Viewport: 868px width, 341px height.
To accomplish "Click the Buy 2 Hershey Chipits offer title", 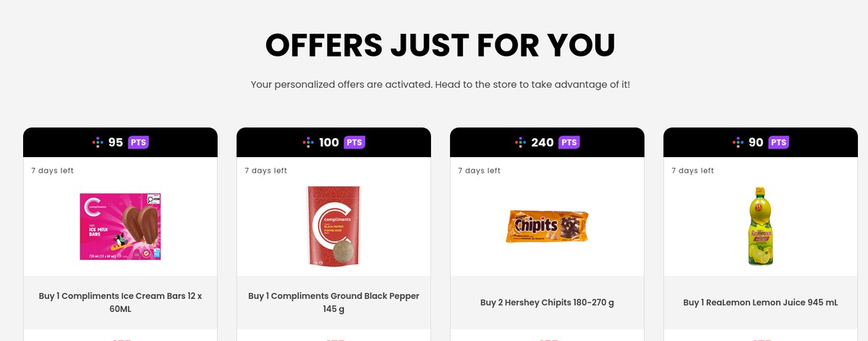I will point(547,303).
